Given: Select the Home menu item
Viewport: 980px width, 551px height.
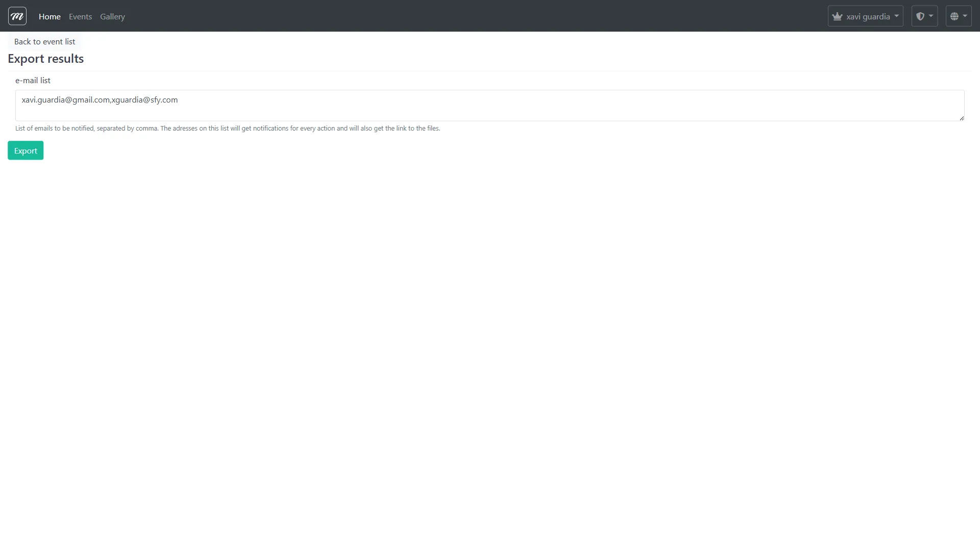Looking at the screenshot, I should pyautogui.click(x=49, y=16).
